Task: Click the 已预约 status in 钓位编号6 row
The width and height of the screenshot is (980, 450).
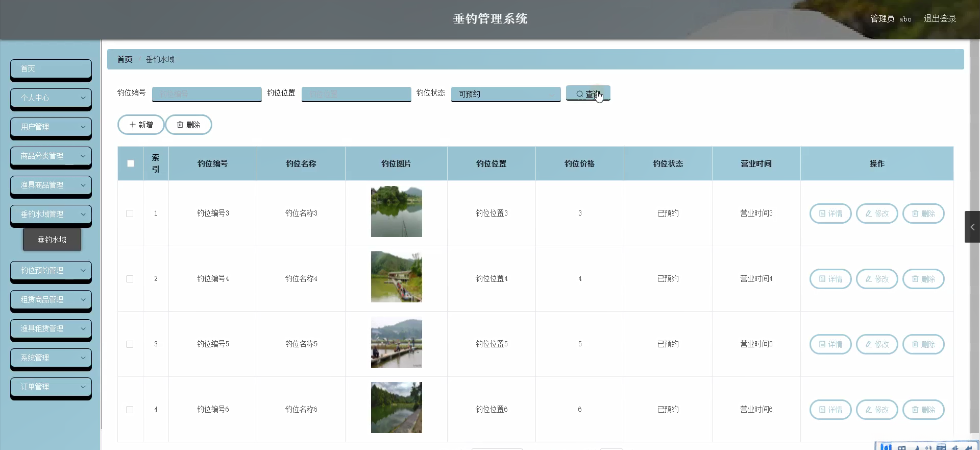Action: click(x=668, y=409)
